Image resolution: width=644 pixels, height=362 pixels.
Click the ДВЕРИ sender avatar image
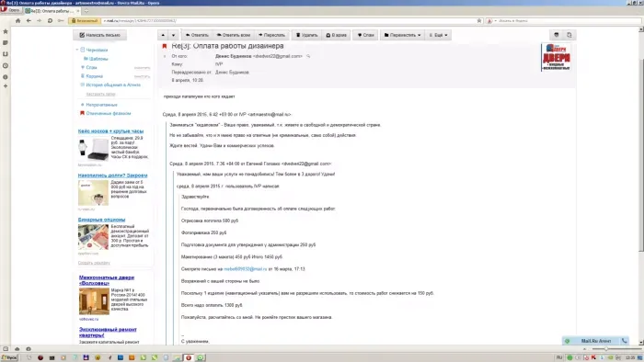pyautogui.click(x=556, y=57)
